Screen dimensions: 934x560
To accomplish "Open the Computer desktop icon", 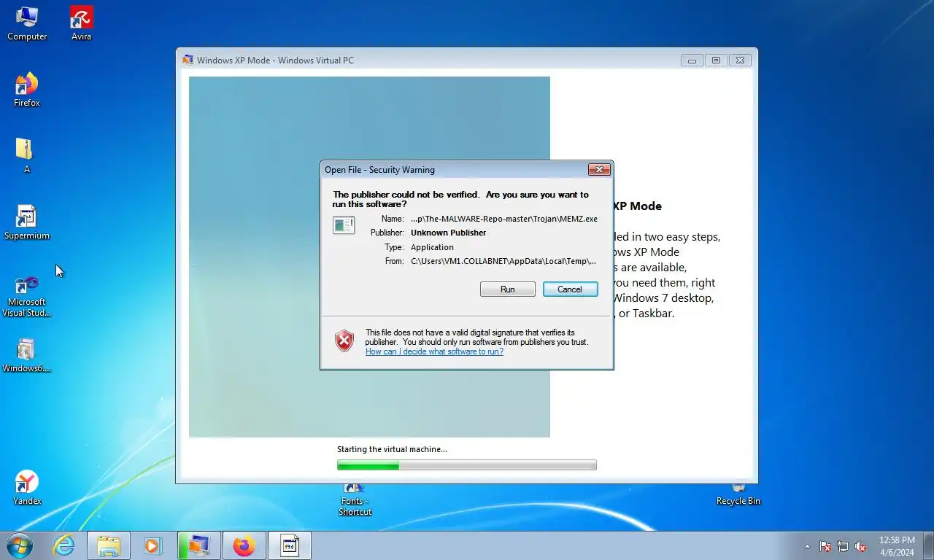I will [x=27, y=24].
